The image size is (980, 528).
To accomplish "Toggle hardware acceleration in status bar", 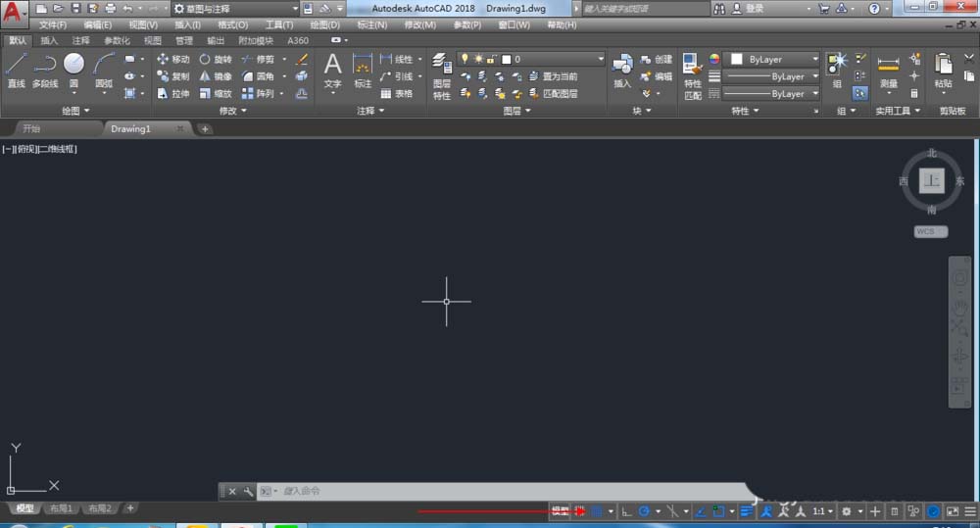I will pyautogui.click(x=933, y=511).
